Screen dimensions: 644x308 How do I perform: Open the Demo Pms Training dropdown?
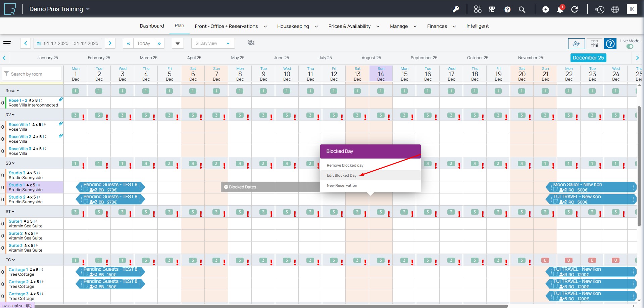click(59, 9)
